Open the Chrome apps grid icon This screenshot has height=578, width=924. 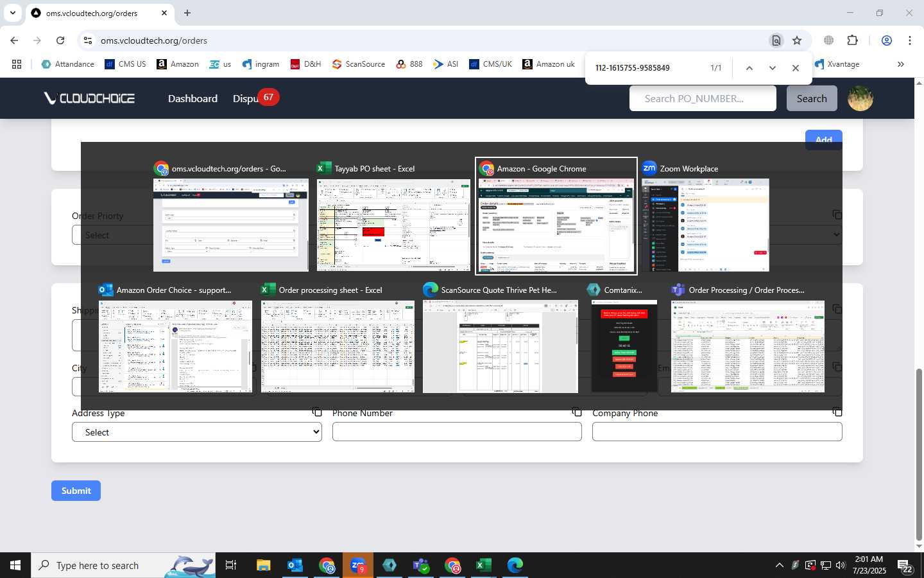coord(17,64)
